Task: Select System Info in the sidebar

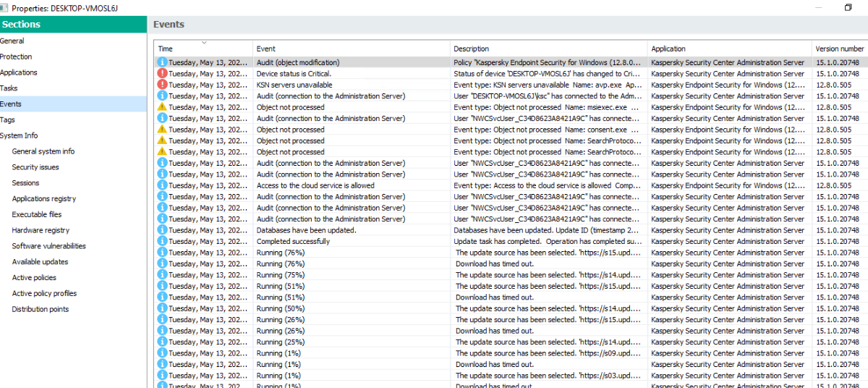Action: coord(19,135)
